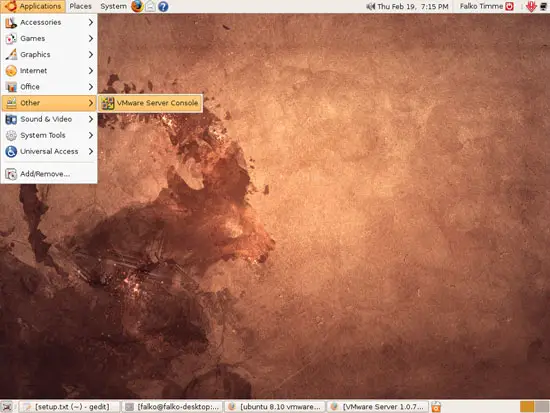Switch to setup.txt gedit window

(x=68, y=407)
